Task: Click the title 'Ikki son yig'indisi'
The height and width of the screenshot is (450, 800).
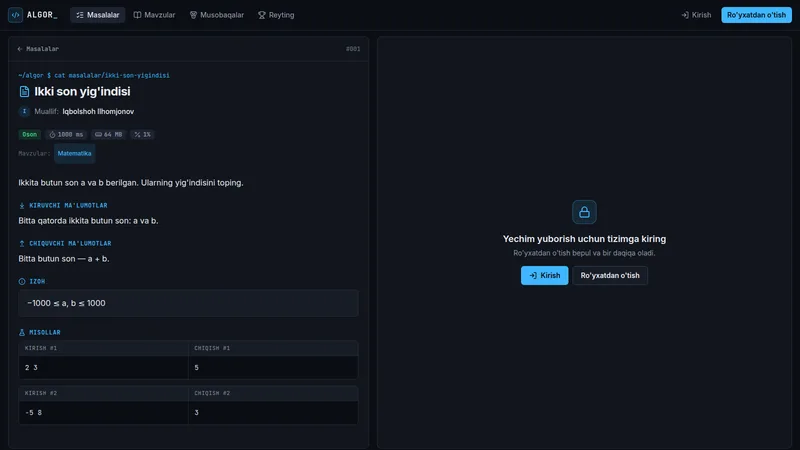Action: pos(82,91)
